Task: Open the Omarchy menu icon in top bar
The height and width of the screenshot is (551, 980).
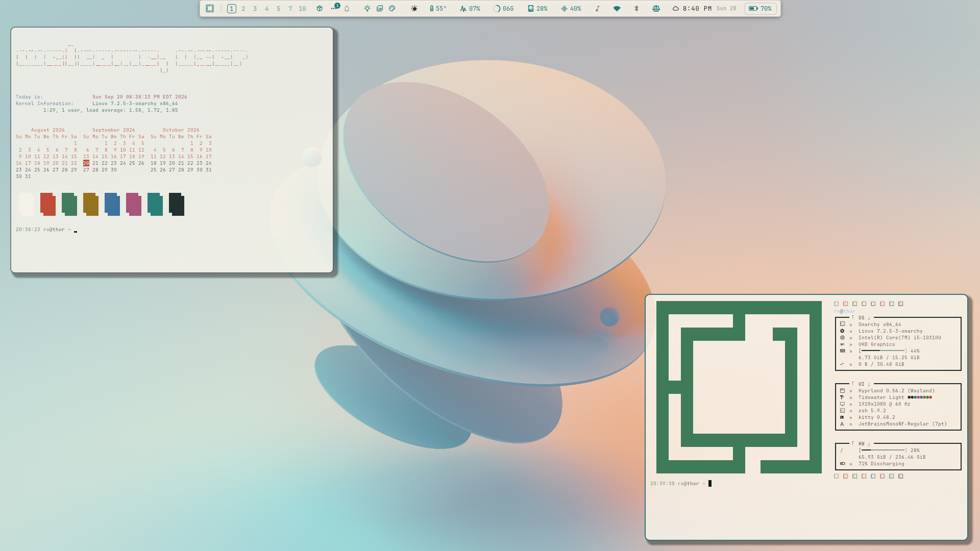Action: [210, 9]
